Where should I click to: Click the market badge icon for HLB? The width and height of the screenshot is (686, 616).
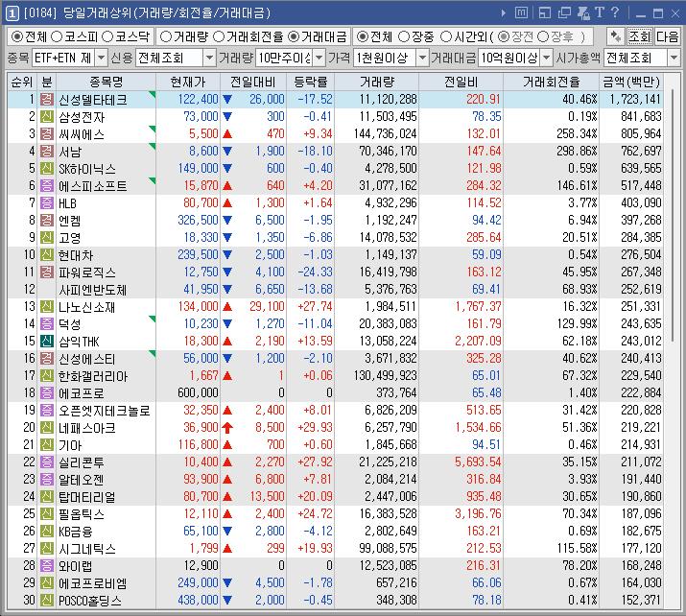[x=47, y=203]
